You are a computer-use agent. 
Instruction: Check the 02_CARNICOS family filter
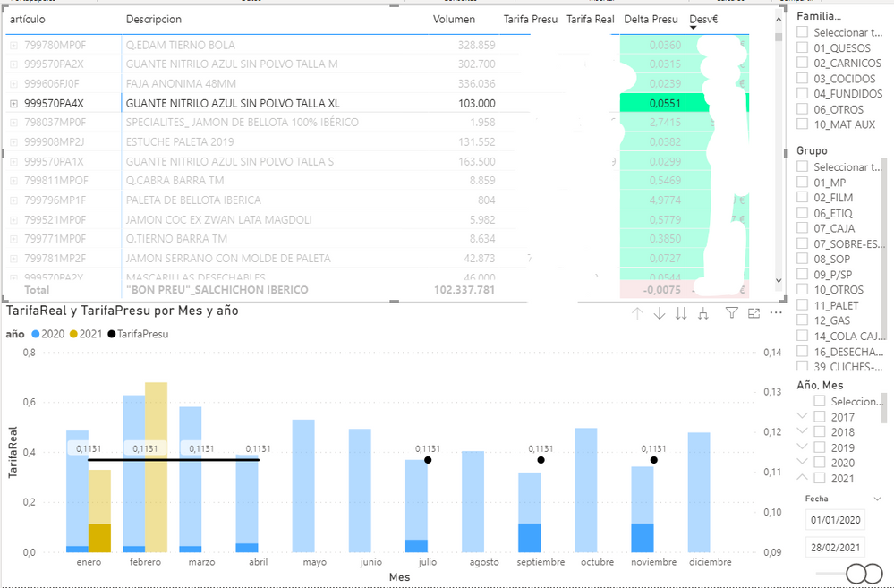point(802,63)
